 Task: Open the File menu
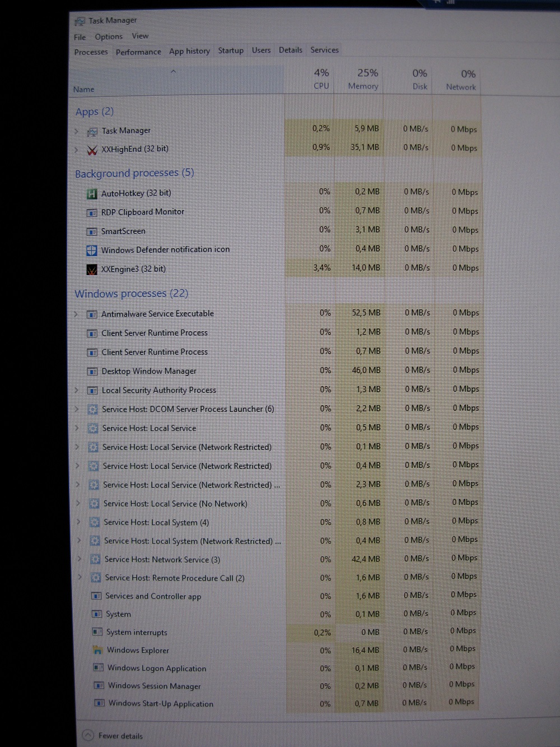[80, 38]
